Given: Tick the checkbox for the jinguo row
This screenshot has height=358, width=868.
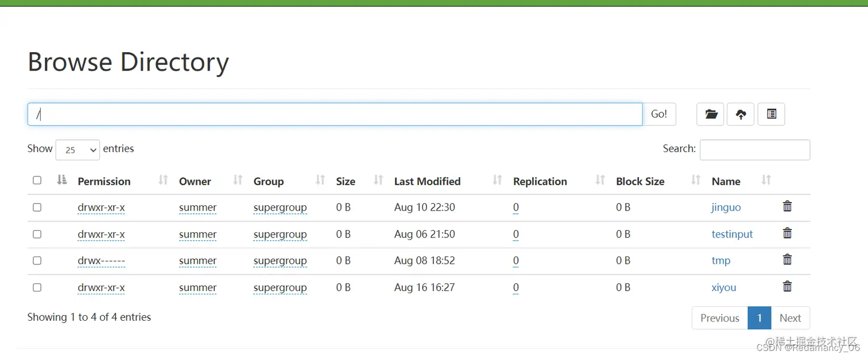Looking at the screenshot, I should (x=37, y=207).
